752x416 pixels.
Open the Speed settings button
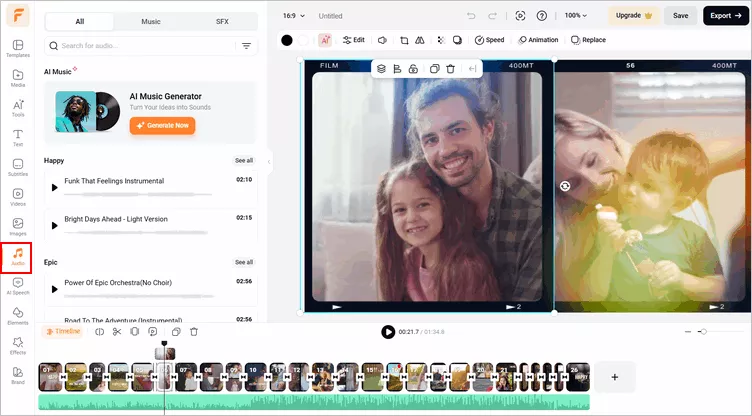490,40
